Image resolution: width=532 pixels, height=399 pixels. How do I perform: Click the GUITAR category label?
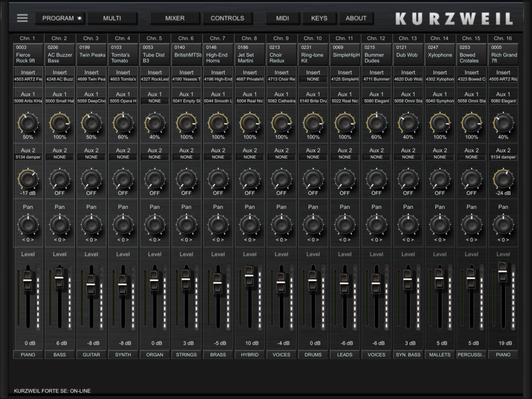(x=91, y=355)
